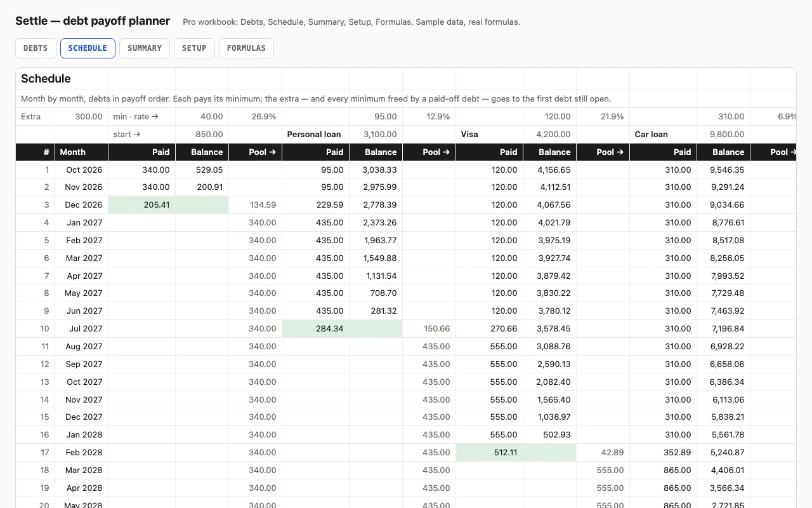The image size is (812, 508).
Task: Select the balance cell 5,240.87
Action: point(724,453)
